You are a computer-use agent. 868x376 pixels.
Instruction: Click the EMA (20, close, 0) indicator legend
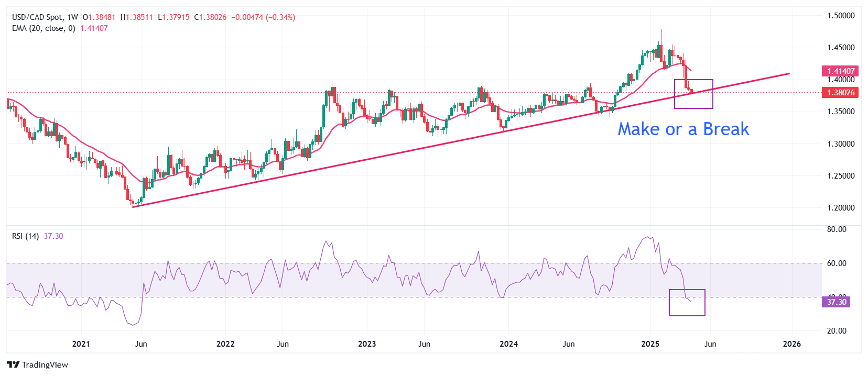pyautogui.click(x=44, y=28)
